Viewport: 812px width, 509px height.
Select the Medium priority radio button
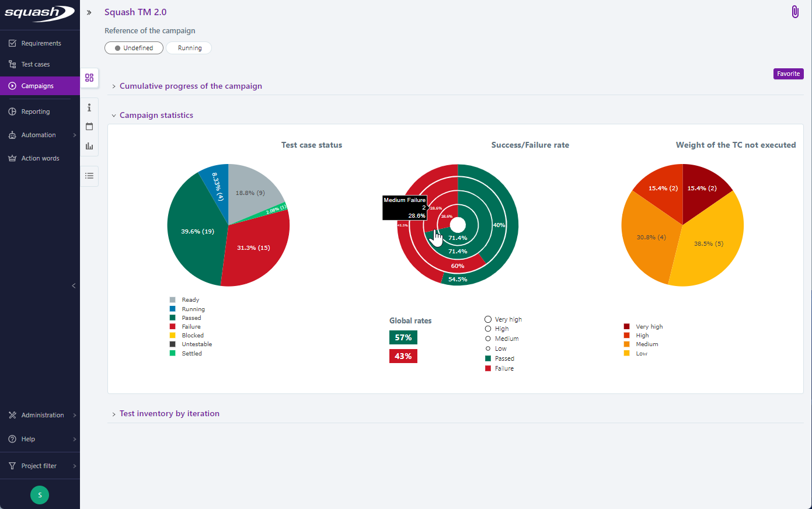click(x=487, y=339)
